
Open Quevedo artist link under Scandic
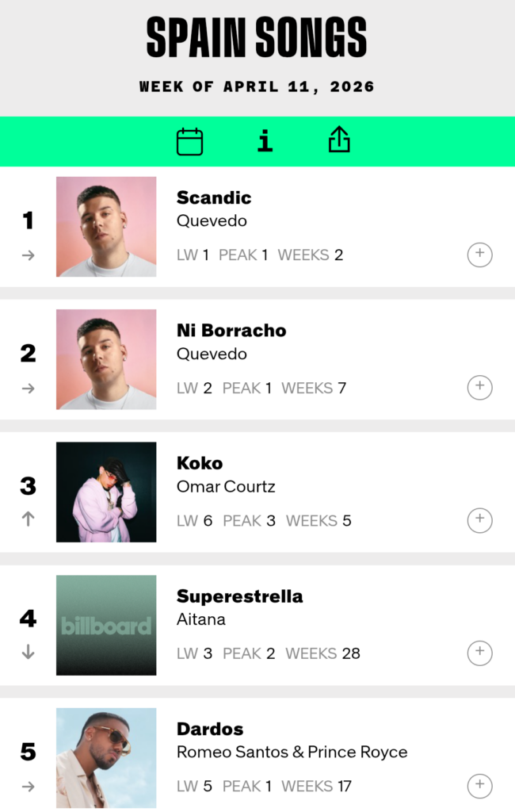click(212, 221)
